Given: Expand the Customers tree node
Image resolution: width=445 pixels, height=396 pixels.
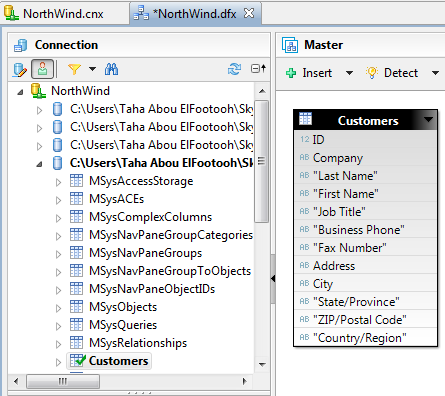Looking at the screenshot, I should tap(58, 362).
